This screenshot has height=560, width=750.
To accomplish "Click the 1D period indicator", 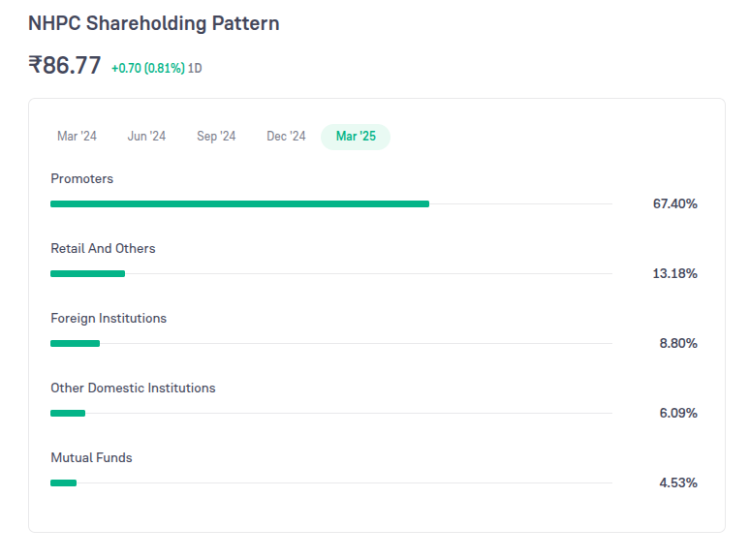I will [x=195, y=69].
